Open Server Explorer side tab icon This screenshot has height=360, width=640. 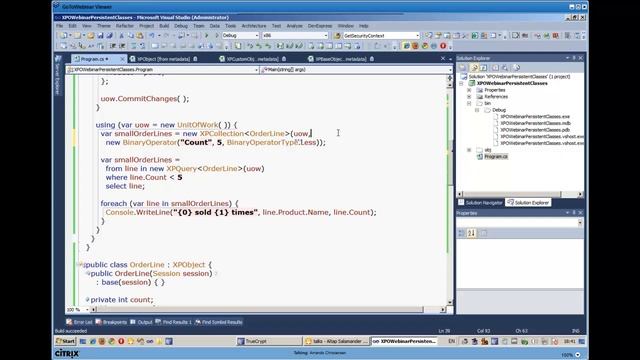point(58,60)
